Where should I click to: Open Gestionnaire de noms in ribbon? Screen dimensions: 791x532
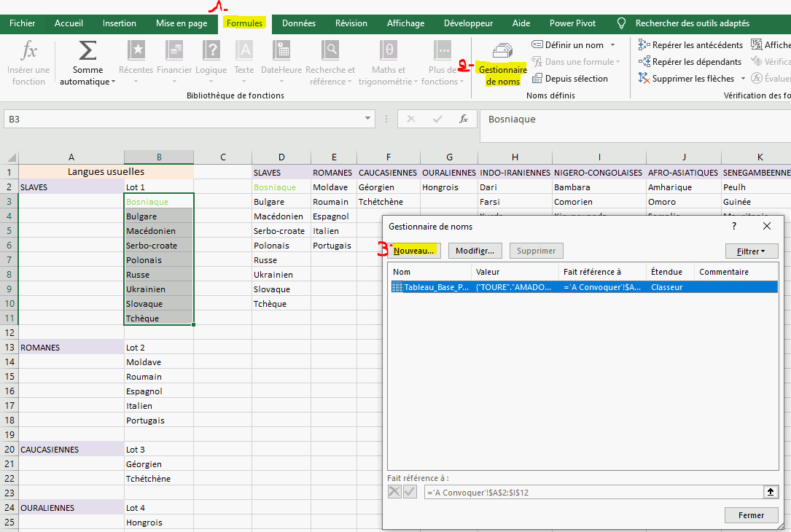[502, 63]
